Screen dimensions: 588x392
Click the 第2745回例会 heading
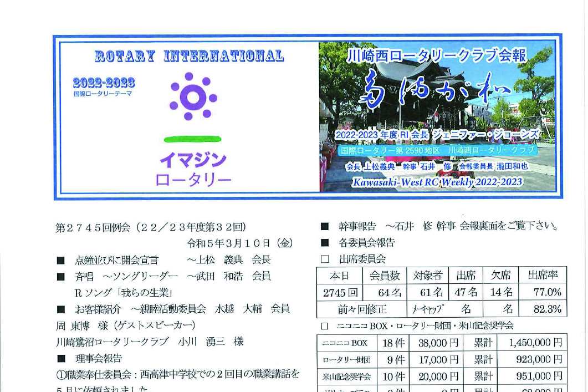click(150, 227)
